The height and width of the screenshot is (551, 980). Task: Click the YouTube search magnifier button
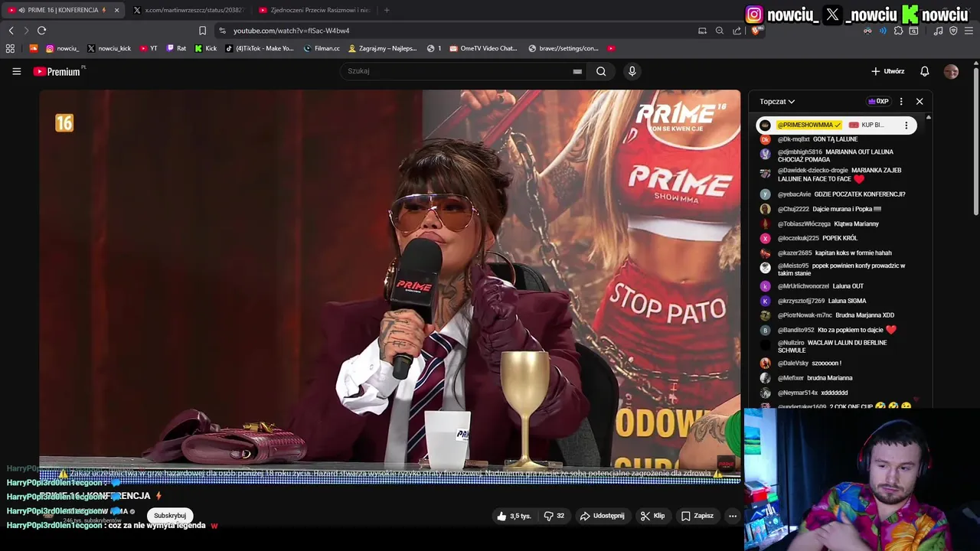click(601, 71)
